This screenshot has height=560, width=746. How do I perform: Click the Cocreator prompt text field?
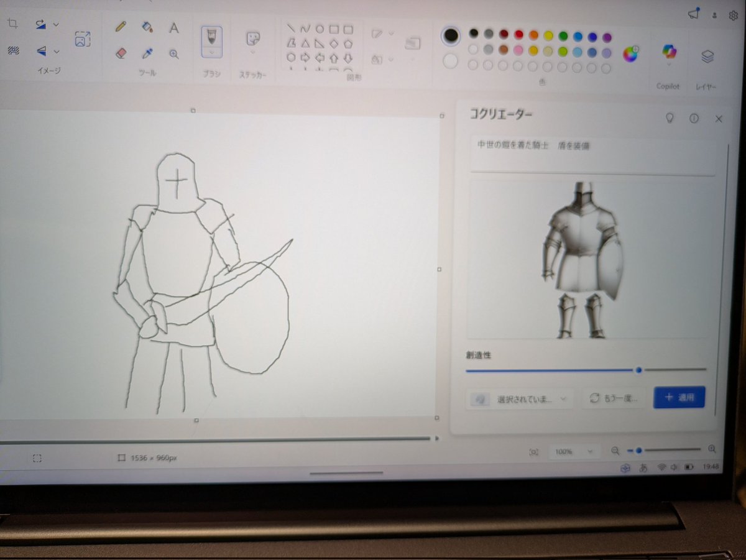tap(593, 154)
